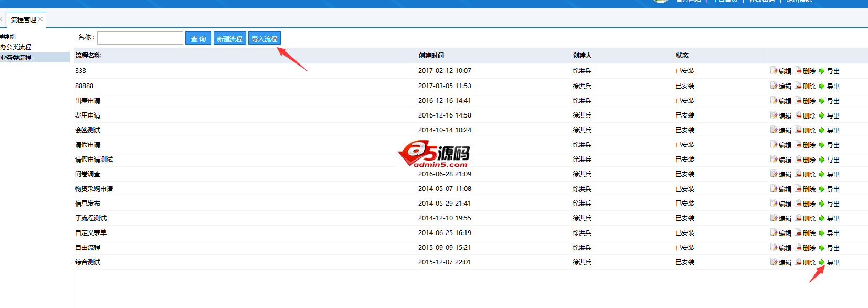The height and width of the screenshot is (308, 868).
Task: Click the 创建人 column header
Action: 583,56
